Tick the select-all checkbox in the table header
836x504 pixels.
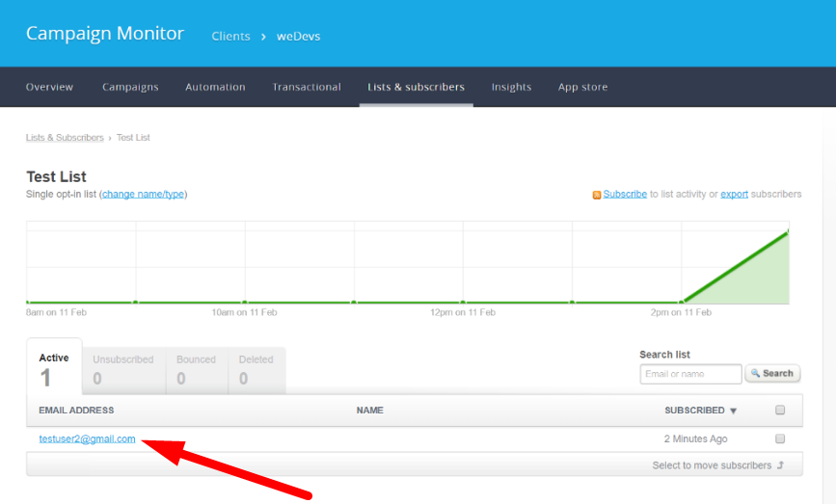pos(780,410)
